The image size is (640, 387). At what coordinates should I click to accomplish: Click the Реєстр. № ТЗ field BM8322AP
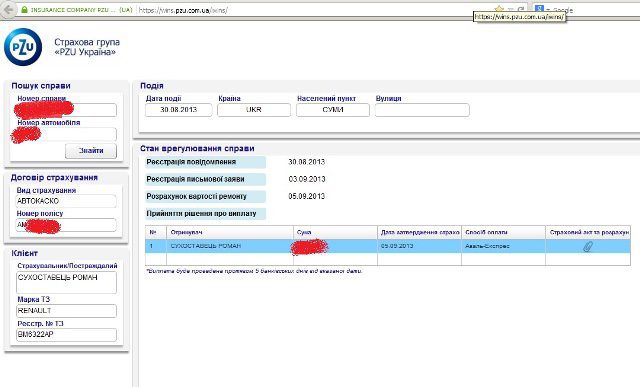click(66, 335)
